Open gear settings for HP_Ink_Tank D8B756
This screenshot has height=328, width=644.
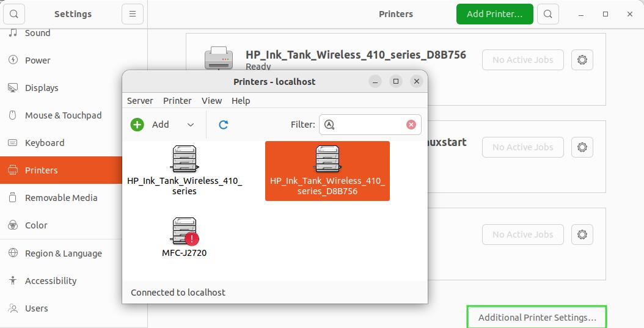coord(582,60)
